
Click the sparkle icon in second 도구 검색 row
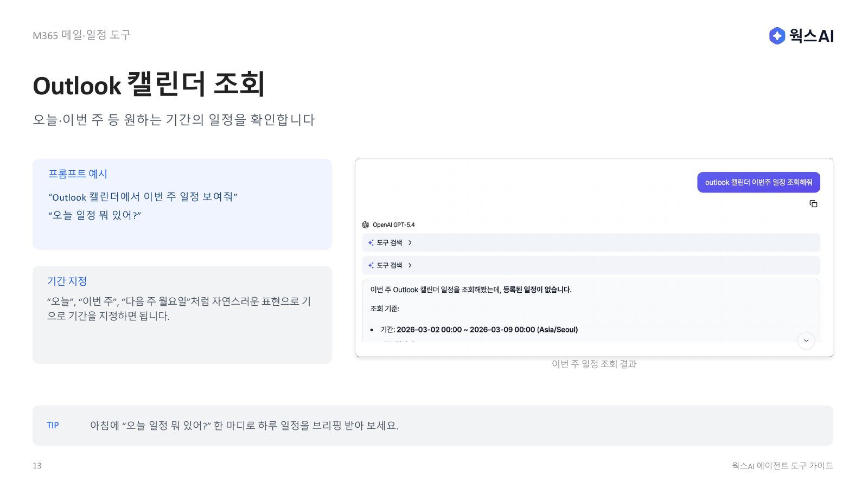371,266
